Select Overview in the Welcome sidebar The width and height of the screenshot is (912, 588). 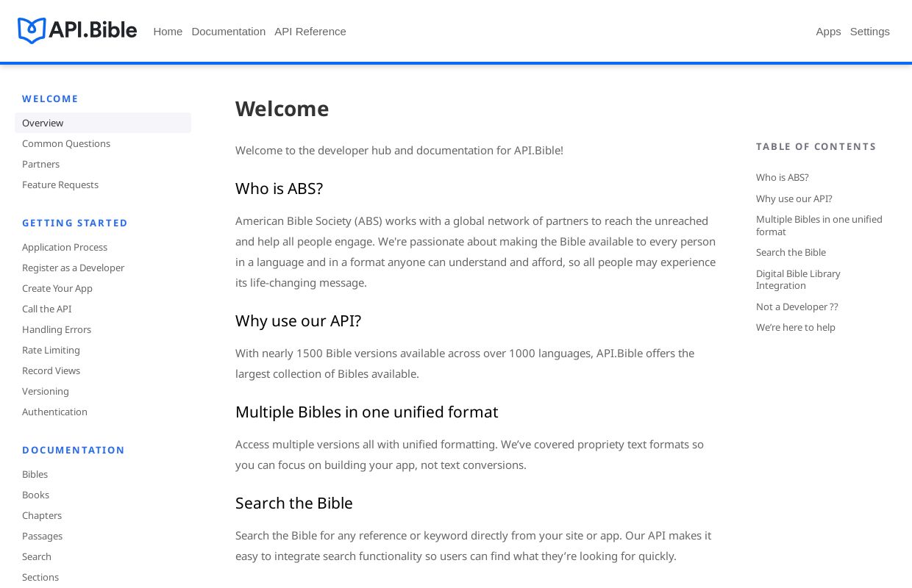click(x=103, y=123)
